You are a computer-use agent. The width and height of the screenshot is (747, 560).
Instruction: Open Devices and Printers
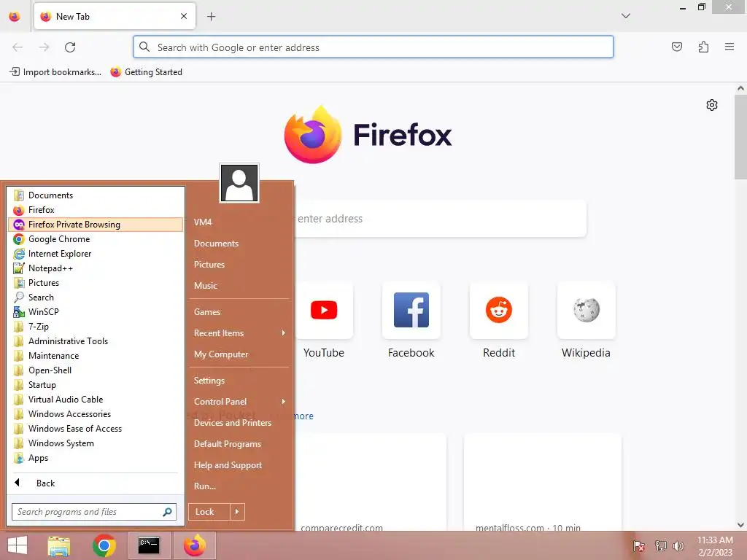point(239,423)
